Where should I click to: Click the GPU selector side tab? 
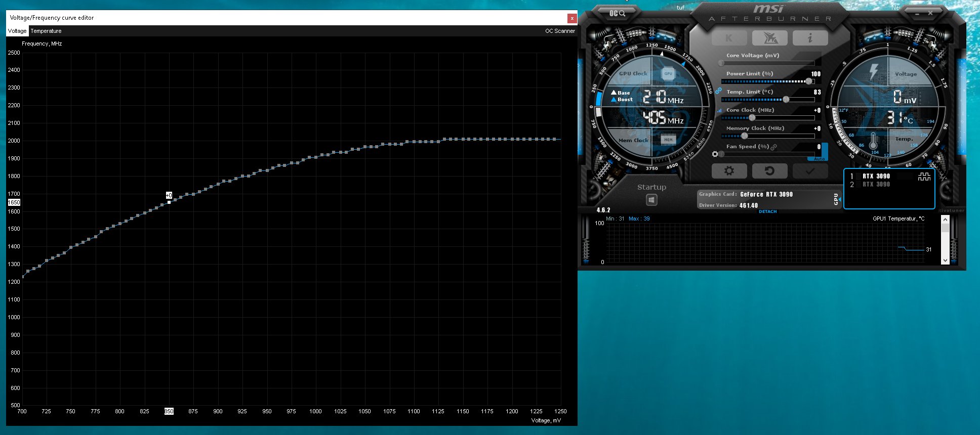pyautogui.click(x=836, y=199)
